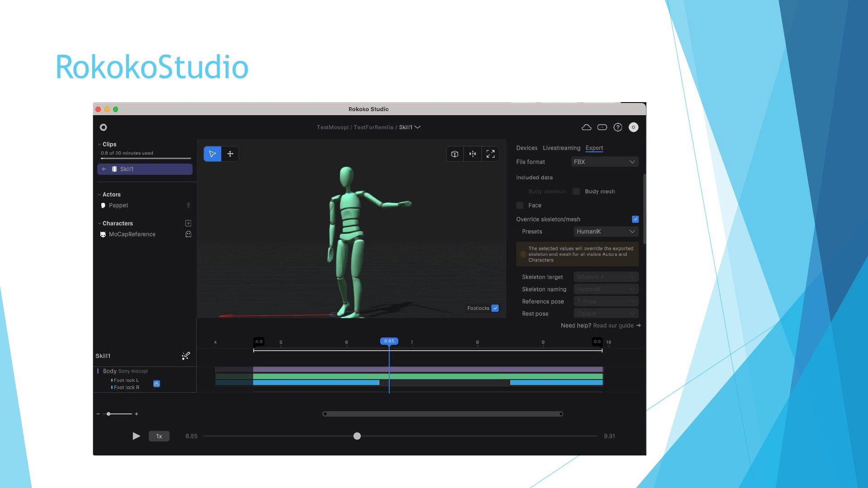The width and height of the screenshot is (868, 488).
Task: Select the Foot lock L track
Action: pyautogui.click(x=126, y=380)
